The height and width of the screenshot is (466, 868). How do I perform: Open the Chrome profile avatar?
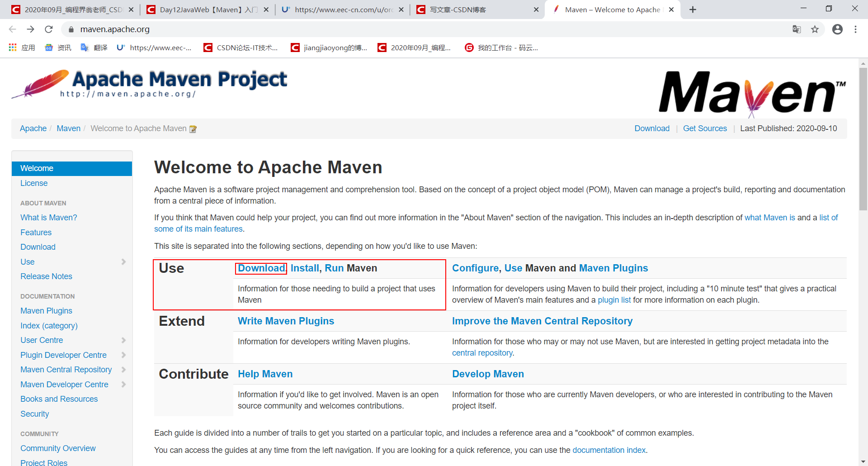click(x=837, y=29)
